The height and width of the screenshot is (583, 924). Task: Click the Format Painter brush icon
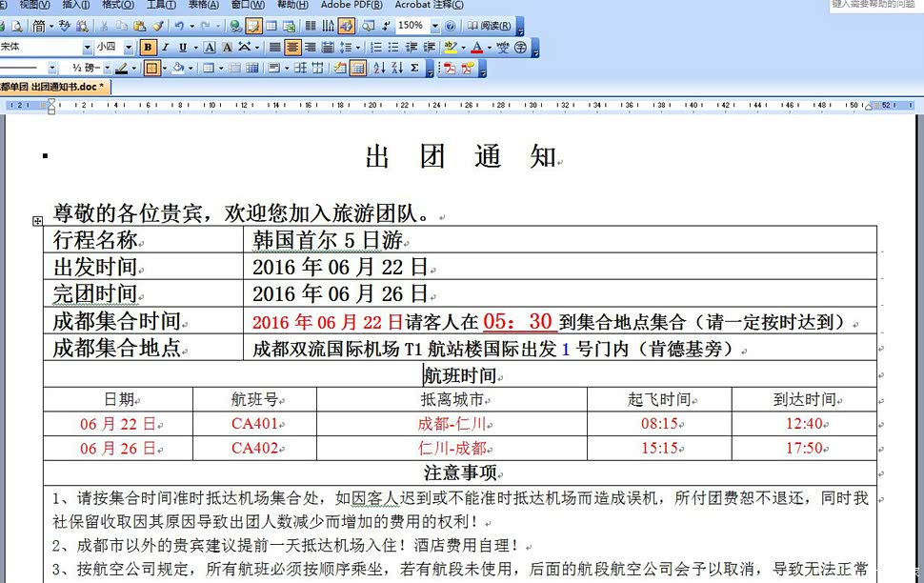[158, 26]
